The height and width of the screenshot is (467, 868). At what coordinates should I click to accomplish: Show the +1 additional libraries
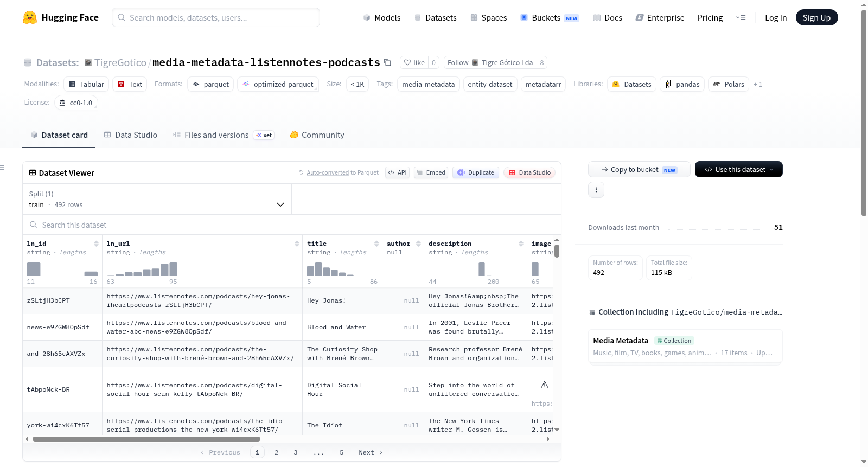pos(758,84)
